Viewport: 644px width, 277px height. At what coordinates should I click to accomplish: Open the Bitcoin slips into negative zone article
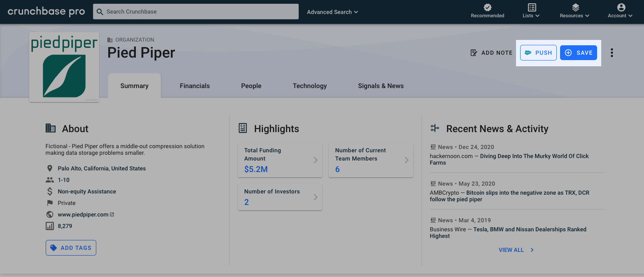coord(509,196)
